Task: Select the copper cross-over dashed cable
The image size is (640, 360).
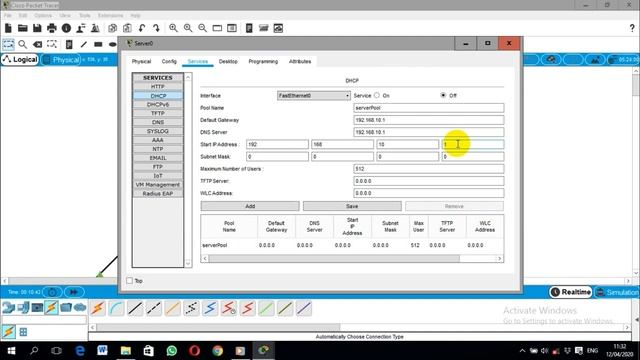Action: (x=154, y=308)
